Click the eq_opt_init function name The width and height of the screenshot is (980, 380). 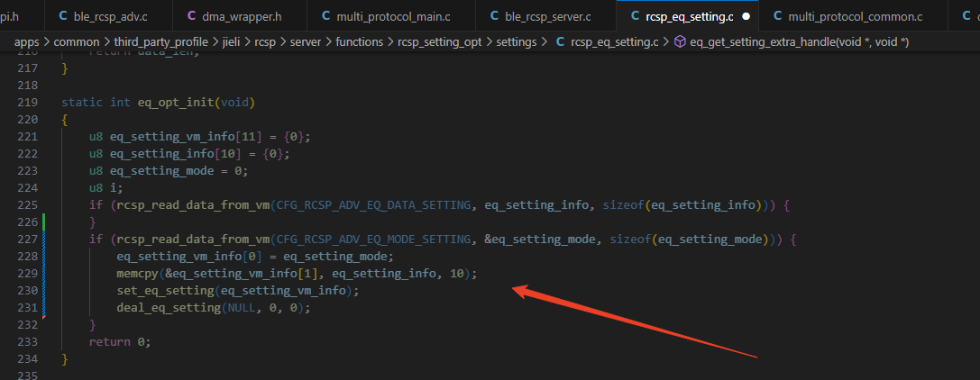pos(176,103)
